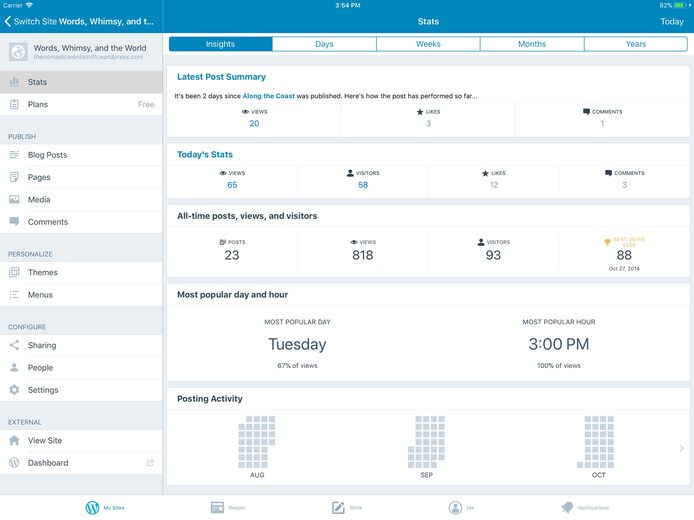The height and width of the screenshot is (520, 694).
Task: Tap the My Sites WordPress icon
Action: tap(92, 508)
